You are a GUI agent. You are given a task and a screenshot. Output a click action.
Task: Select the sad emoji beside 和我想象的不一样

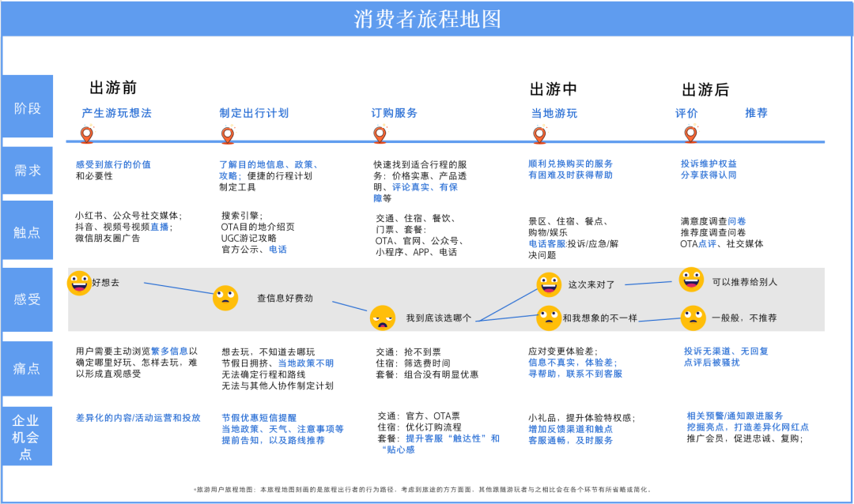[x=549, y=318]
